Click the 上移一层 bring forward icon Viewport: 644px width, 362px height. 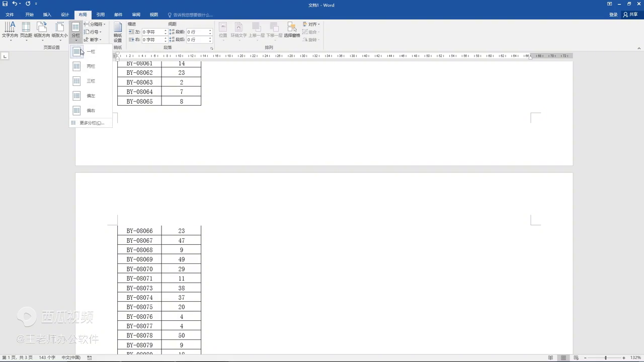click(256, 31)
